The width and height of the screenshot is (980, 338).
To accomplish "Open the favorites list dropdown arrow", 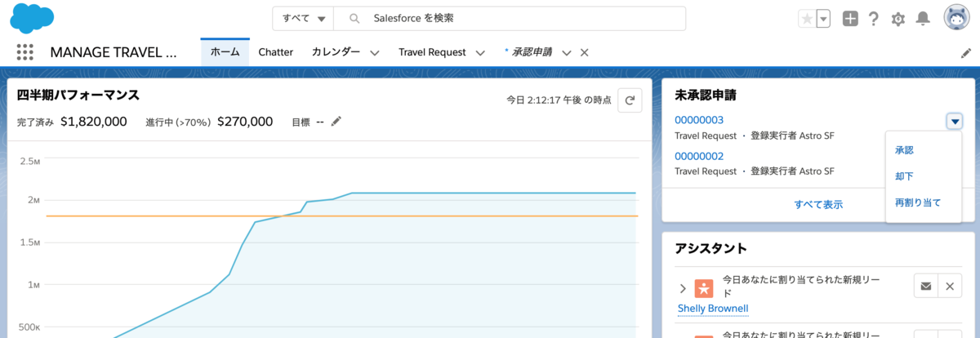I will [823, 19].
